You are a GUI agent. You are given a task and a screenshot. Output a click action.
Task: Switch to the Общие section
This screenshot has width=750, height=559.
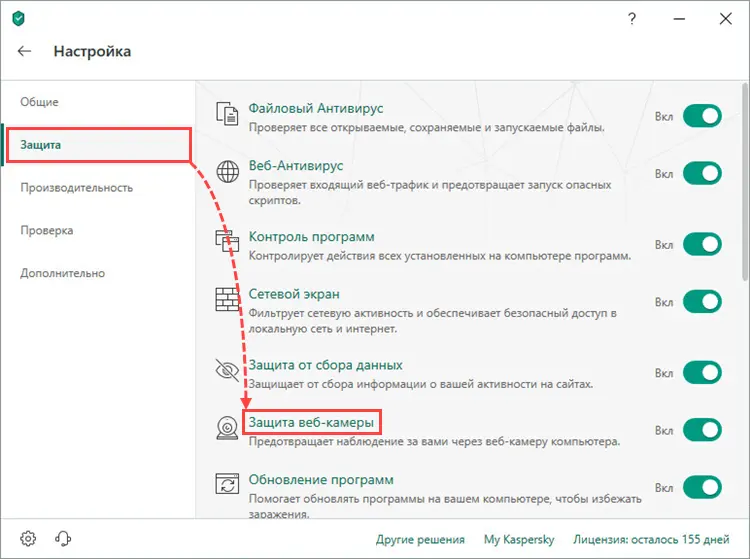(x=40, y=102)
